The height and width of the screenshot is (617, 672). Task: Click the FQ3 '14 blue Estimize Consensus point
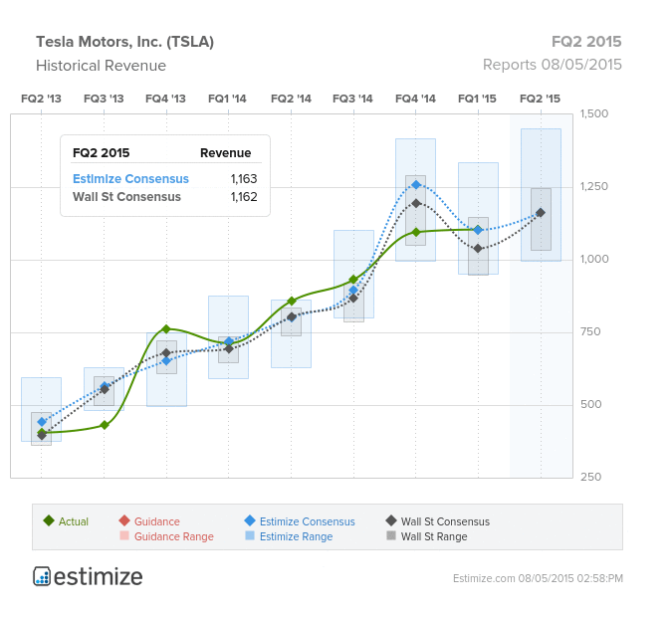pos(353,290)
